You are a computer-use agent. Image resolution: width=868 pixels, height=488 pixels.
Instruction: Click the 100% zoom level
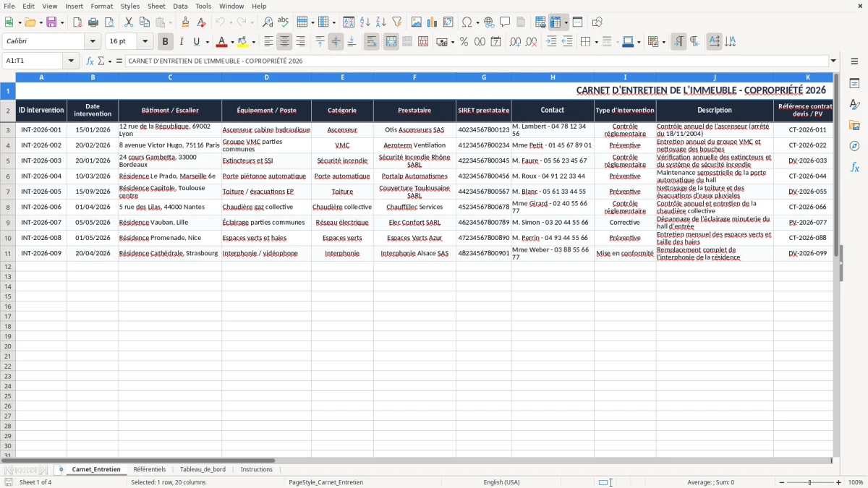pos(856,482)
